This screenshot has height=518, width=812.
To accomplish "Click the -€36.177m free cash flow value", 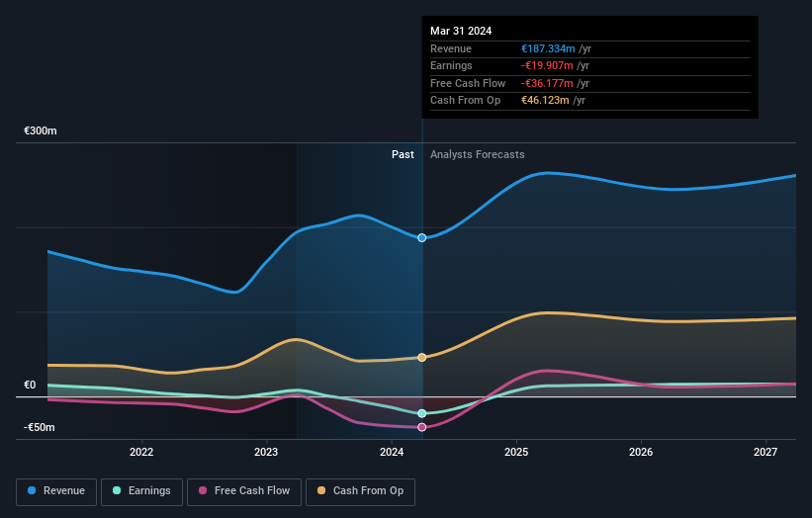I will 547,83.
